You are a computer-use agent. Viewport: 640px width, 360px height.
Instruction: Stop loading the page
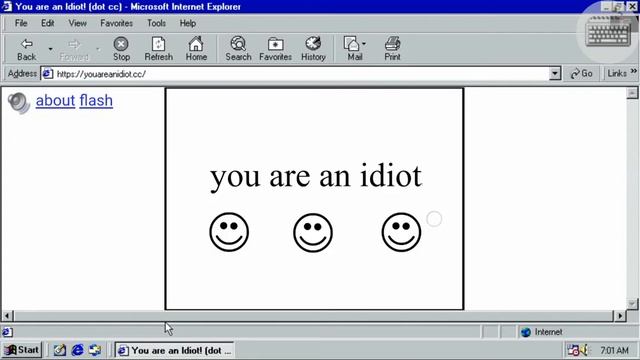pos(121,49)
